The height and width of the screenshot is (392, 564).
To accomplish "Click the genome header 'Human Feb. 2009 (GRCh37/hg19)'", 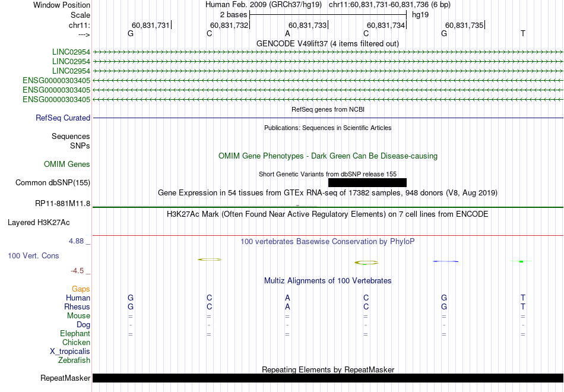I will (263, 5).
